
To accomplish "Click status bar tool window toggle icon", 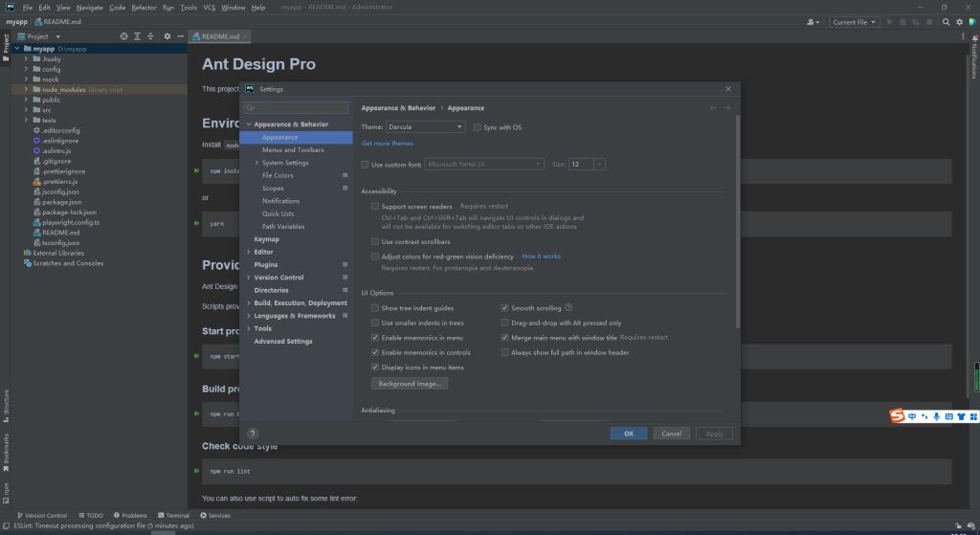I will (6, 526).
